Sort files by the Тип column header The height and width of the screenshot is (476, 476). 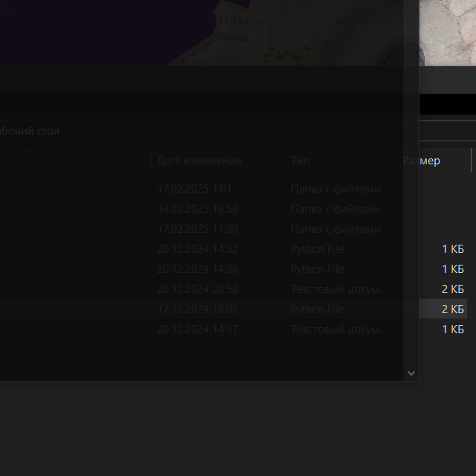click(301, 161)
